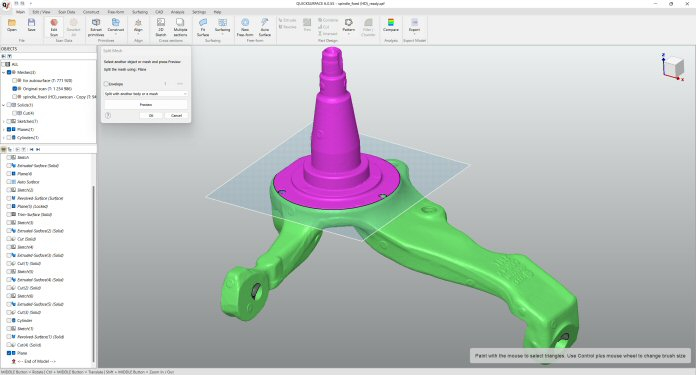This screenshot has height=375, width=696.
Task: Collapse the Meshes tree group
Action: [x=4, y=72]
